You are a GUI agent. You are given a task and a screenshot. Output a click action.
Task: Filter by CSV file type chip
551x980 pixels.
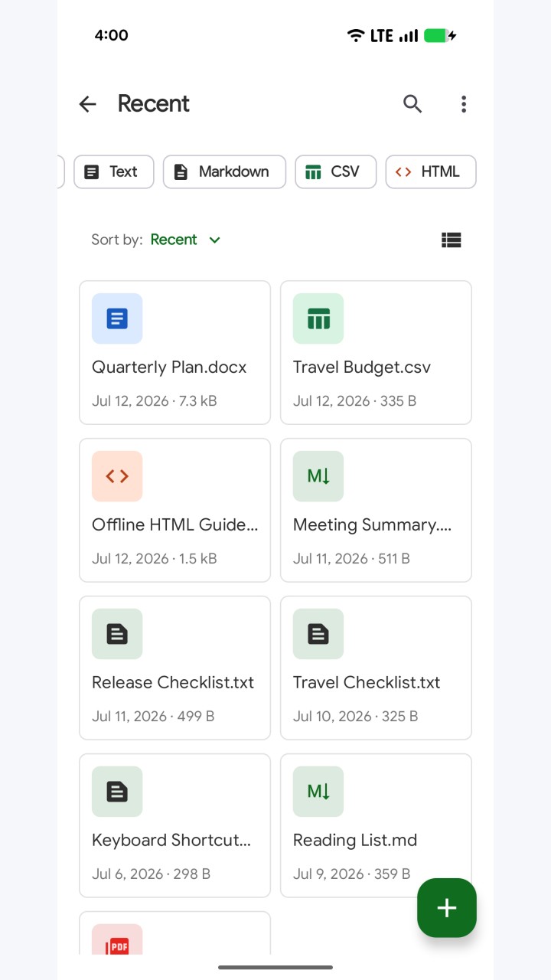(336, 171)
